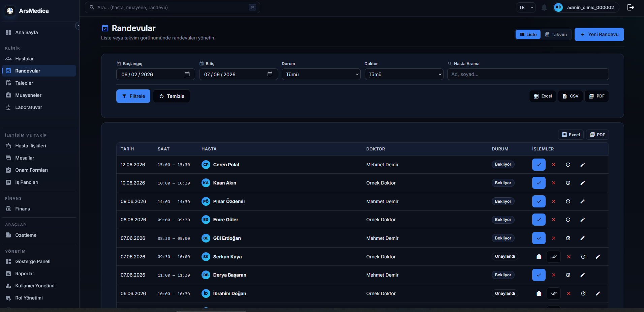Image resolution: width=644 pixels, height=312 pixels.
Task: Open the Durum status dropdown
Action: coord(321,74)
